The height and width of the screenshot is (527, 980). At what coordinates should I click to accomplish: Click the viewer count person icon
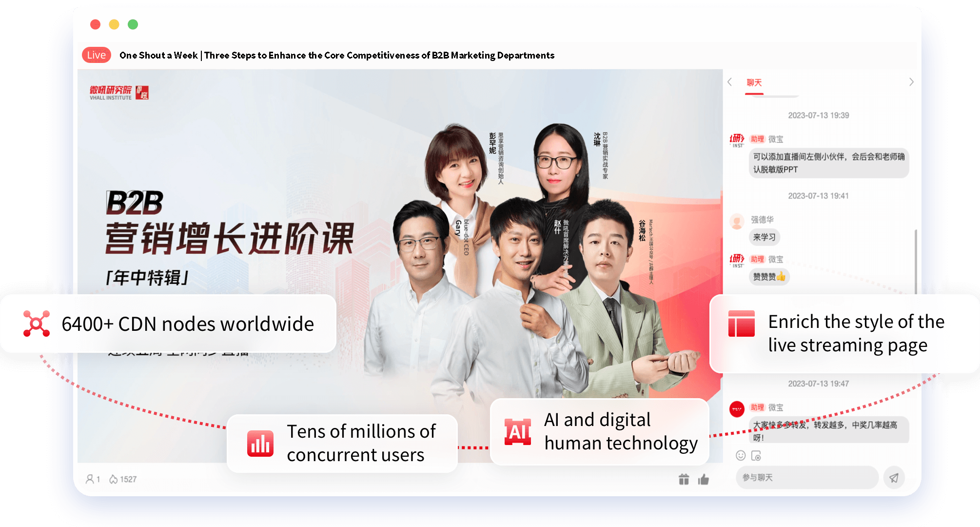90,479
